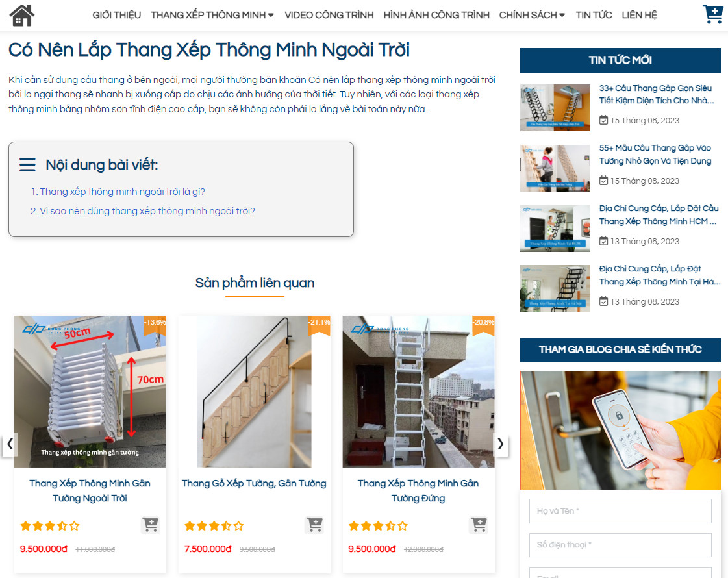This screenshot has height=578, width=728.
Task: Select VIDEO CÔNG TRÌNH in the navigation bar
Action: (x=329, y=14)
